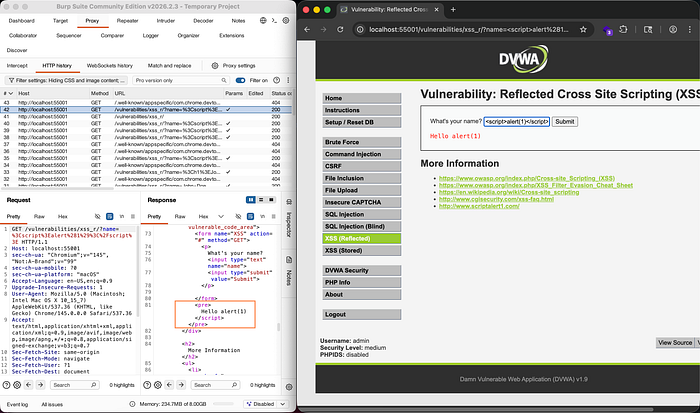The height and width of the screenshot is (413, 700).
Task: Click the View Source button
Action: (675, 342)
